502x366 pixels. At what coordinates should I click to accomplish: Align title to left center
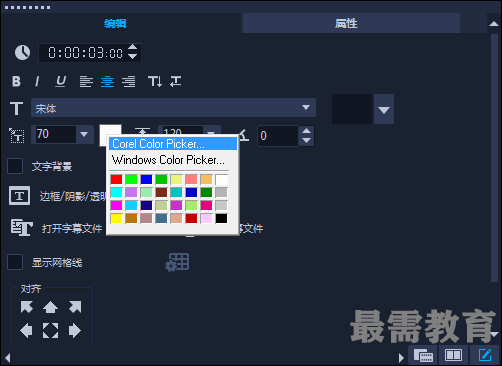26,331
